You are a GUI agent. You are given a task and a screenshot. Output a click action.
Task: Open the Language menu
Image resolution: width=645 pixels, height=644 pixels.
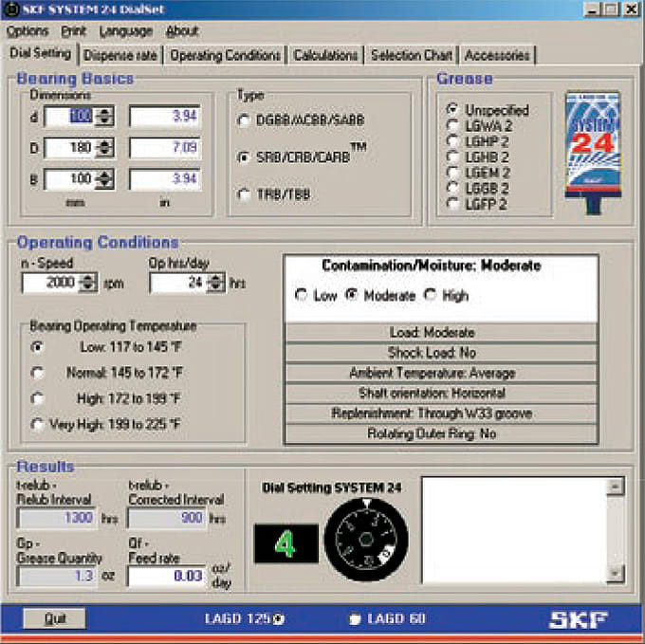pyautogui.click(x=126, y=31)
